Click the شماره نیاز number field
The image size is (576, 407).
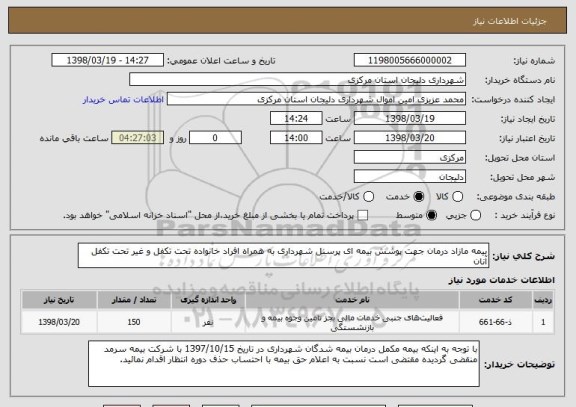(410, 60)
